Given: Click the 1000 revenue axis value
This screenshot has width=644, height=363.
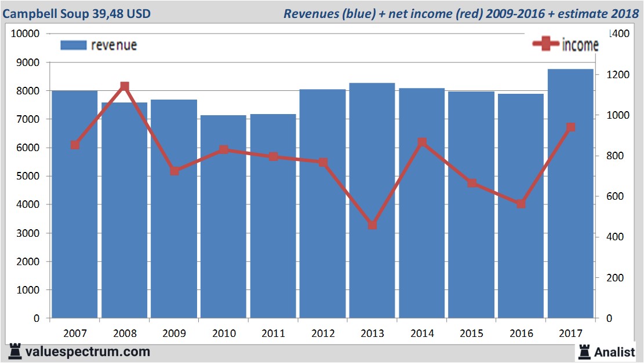Looking at the screenshot, I should [x=28, y=289].
